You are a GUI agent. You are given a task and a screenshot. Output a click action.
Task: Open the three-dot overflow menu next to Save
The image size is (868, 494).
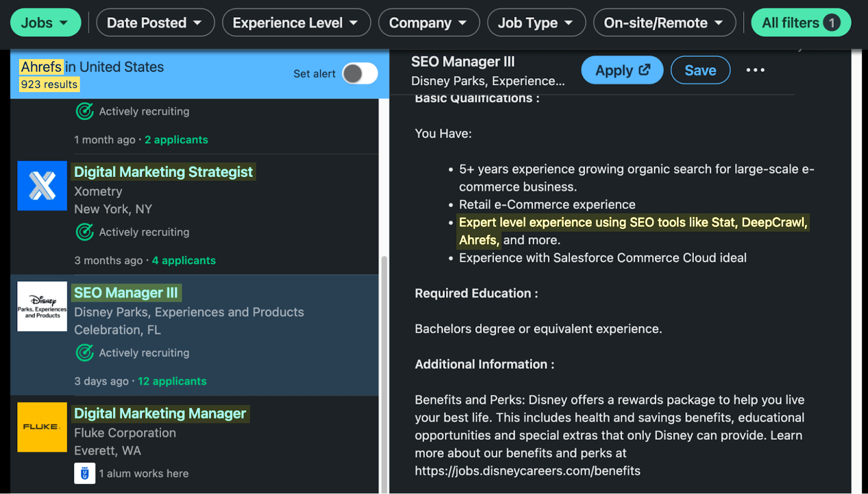756,69
